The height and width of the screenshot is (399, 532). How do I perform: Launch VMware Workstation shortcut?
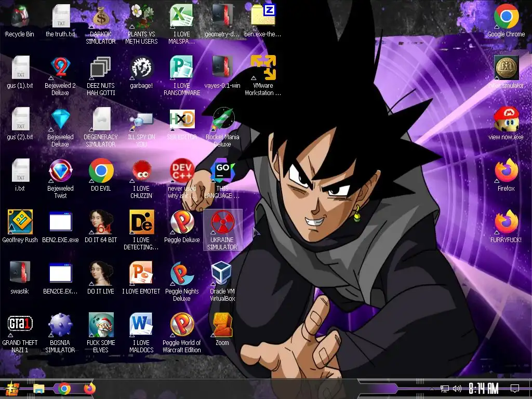263,76
